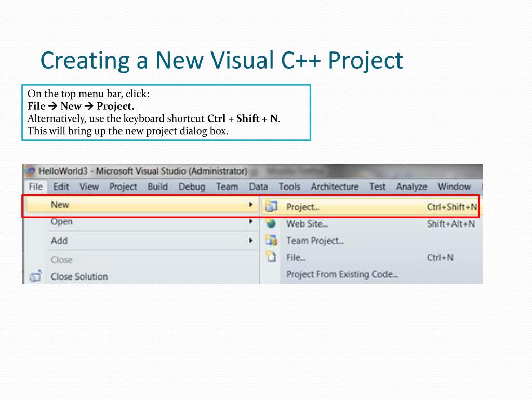This screenshot has width=532, height=399.
Task: Click the Ctrl+Shift+N shortcut text
Action: pos(452,207)
